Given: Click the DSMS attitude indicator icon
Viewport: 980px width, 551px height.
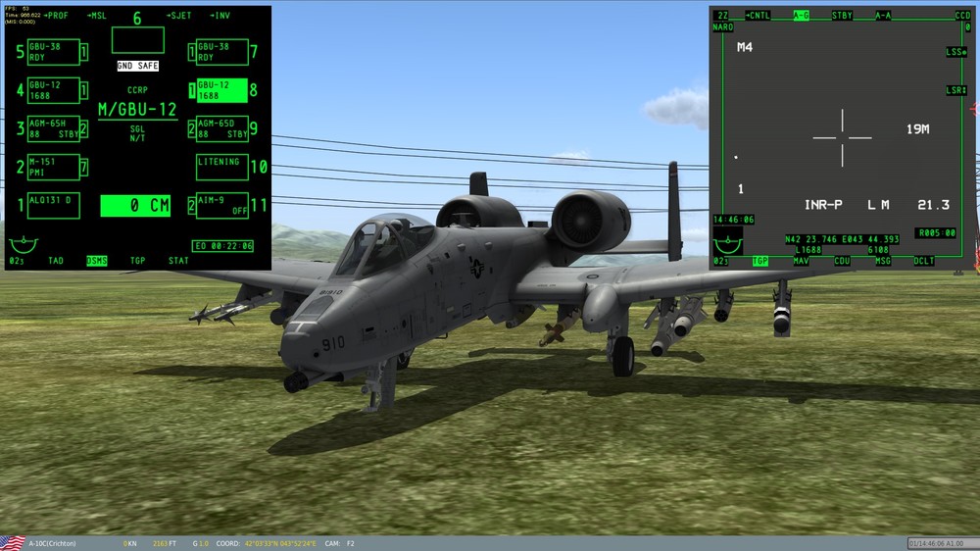Looking at the screenshot, I should click(x=24, y=244).
